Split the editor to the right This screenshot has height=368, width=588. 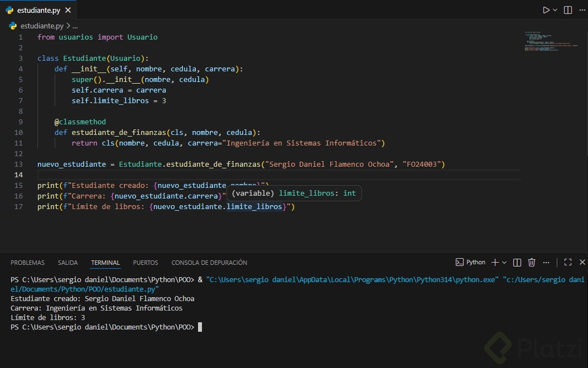pyautogui.click(x=568, y=10)
